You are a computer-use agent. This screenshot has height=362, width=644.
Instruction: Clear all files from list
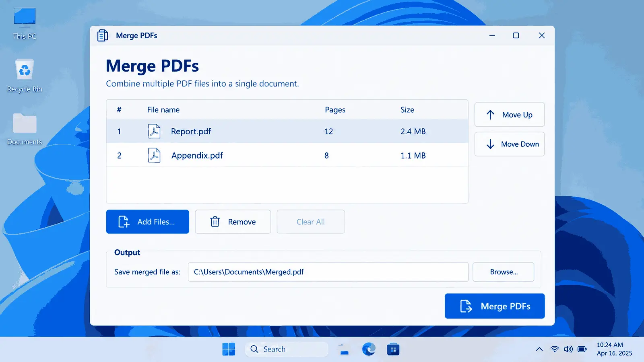(x=311, y=222)
